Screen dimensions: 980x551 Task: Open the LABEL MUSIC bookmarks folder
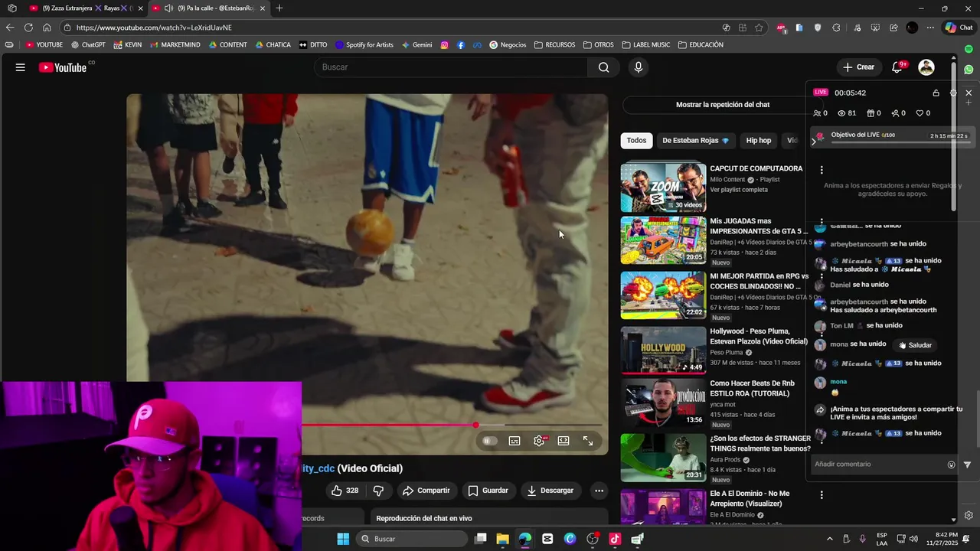click(x=645, y=45)
